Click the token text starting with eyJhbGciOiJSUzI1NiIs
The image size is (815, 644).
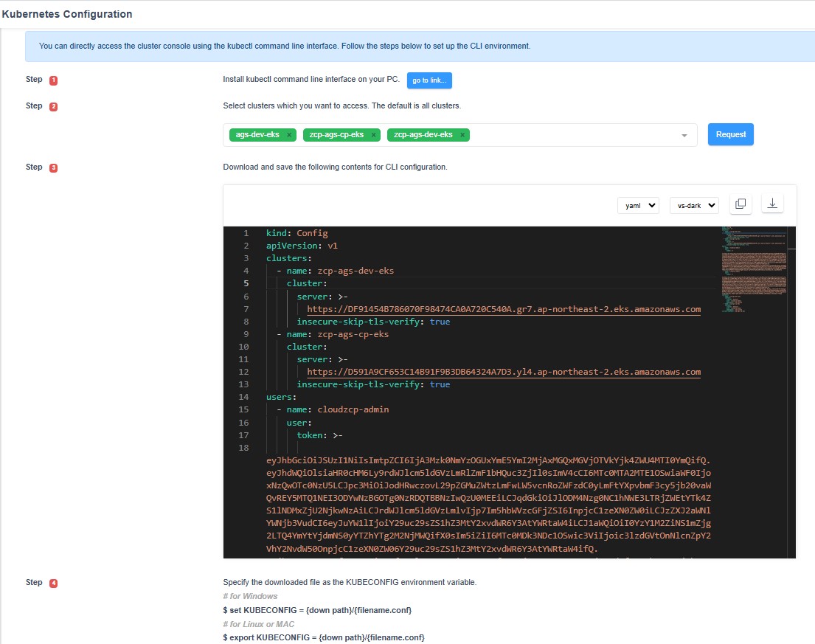488,460
